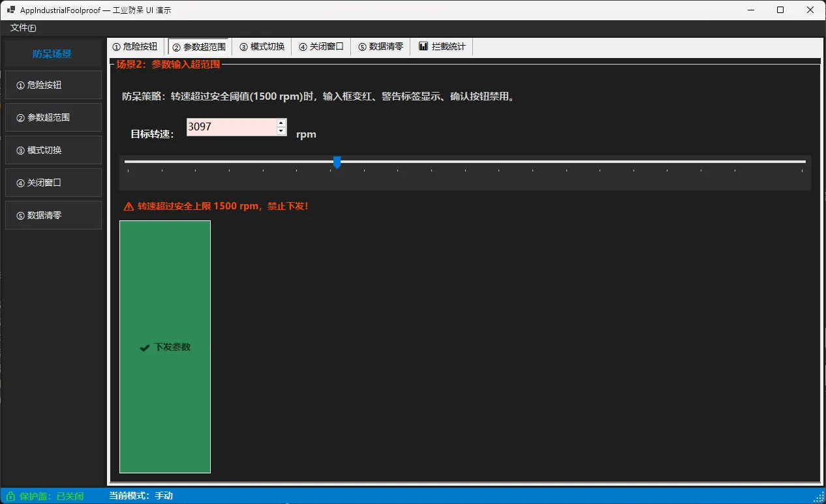Screen dimensions: 826x504
Task: Decrease 目标转速 with the down spinner arrow
Action: (281, 131)
